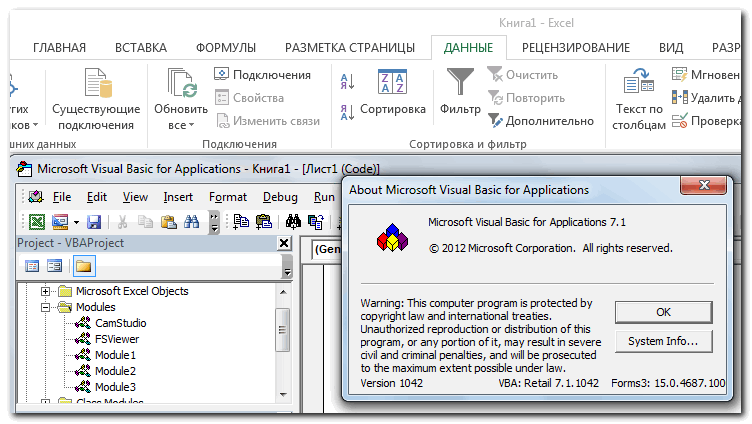Screen dimensions: 752x424
Task: Select Module3 in project tree
Action: (115, 387)
